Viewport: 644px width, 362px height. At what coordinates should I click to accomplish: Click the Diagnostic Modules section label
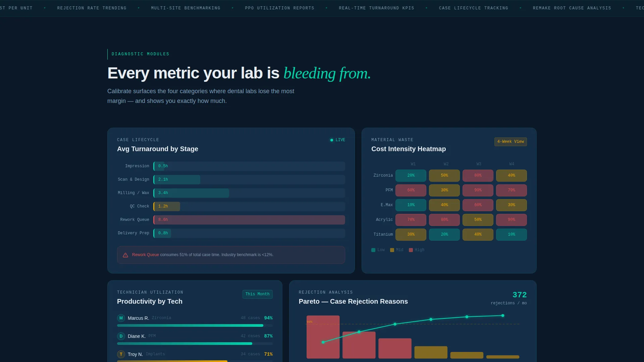tap(141, 54)
